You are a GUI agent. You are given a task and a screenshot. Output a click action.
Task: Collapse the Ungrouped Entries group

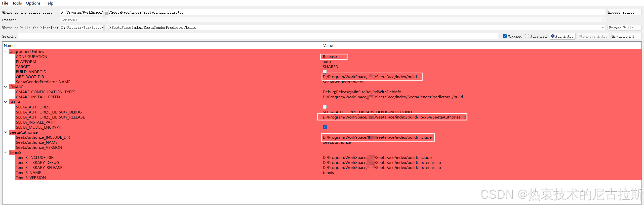(x=6, y=51)
